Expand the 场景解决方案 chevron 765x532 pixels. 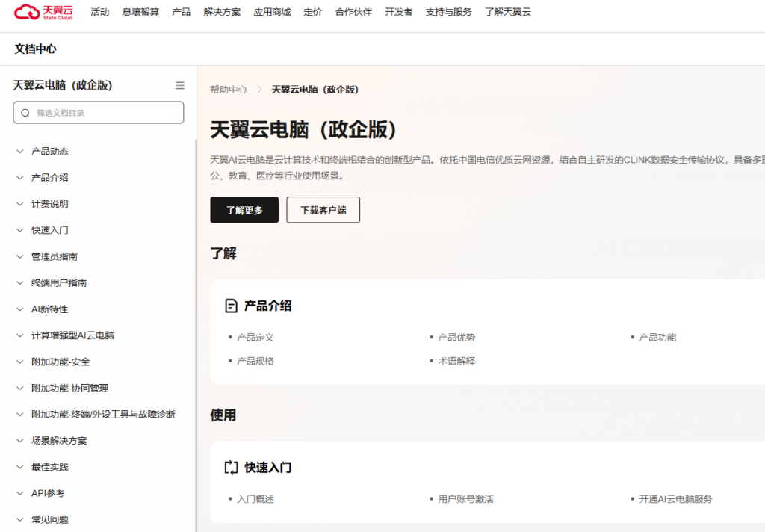coord(20,441)
